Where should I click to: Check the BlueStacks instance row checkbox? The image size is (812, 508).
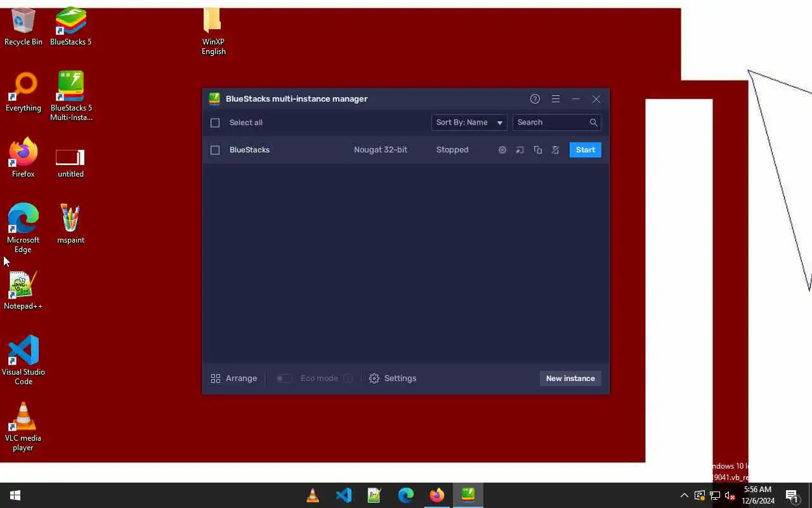215,150
